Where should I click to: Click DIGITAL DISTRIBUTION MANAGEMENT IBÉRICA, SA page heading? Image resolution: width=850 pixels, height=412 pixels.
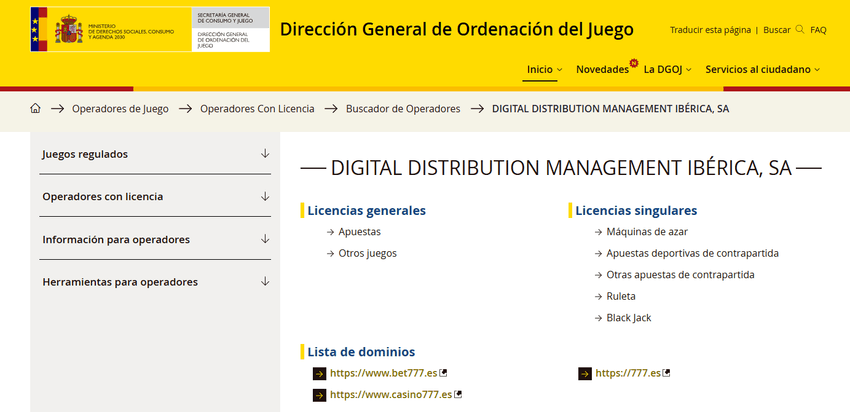[561, 169]
